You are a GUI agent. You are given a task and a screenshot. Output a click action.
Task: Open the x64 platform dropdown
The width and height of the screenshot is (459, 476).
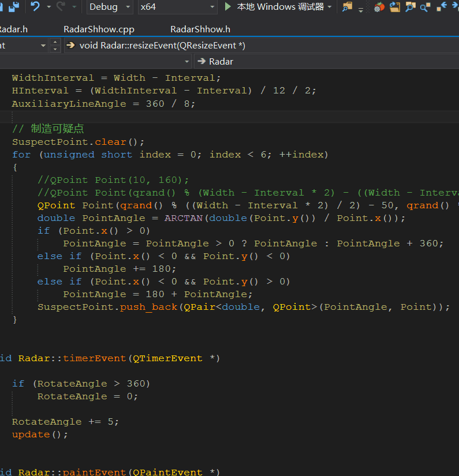click(x=177, y=7)
